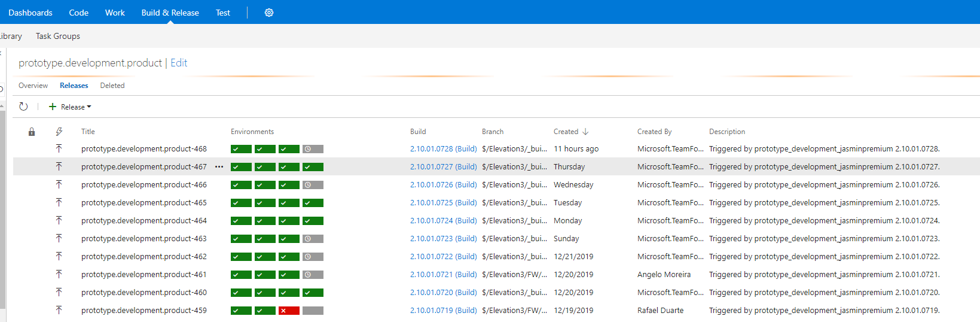
Task: Open the Release dropdown menu
Action: point(76,107)
